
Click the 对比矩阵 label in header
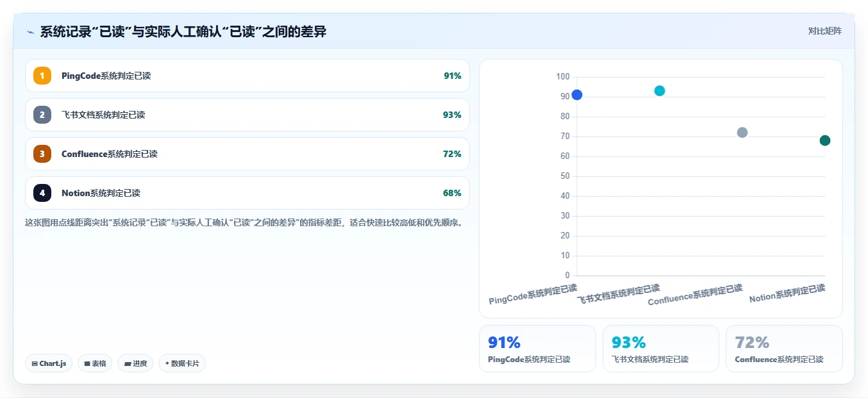coord(825,31)
